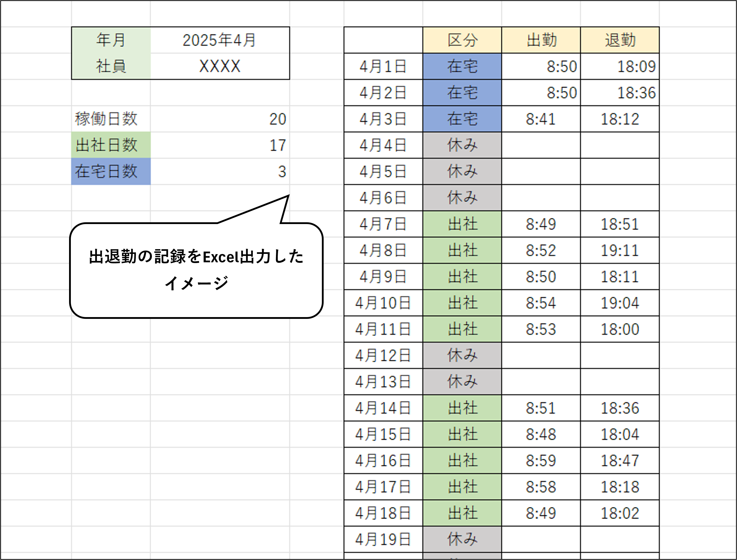The image size is (737, 560).
Task: Click the speech bubble callout text
Action: point(196,269)
